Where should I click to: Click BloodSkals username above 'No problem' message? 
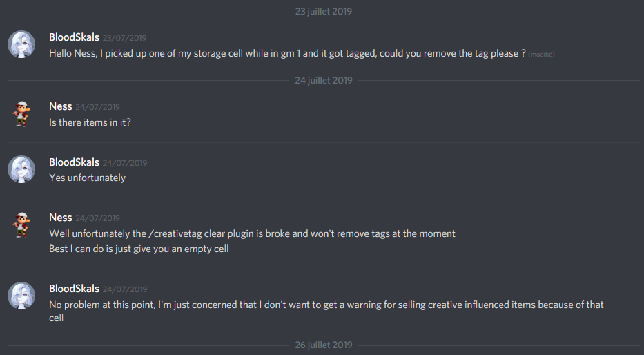click(74, 289)
